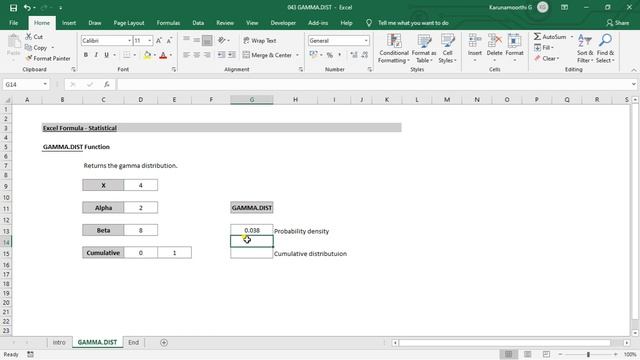The image size is (640, 360).
Task: Click Decrease Decimal icon
Action: point(364,55)
